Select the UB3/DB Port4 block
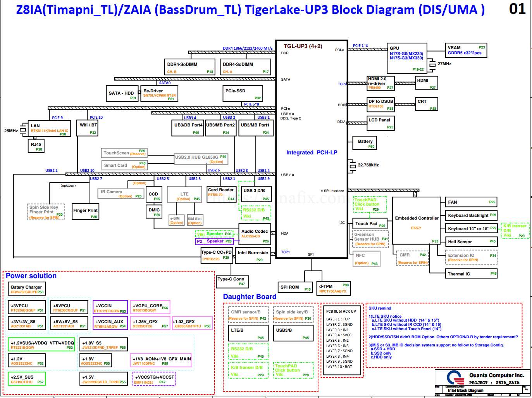532x398 pixels. coord(188,128)
